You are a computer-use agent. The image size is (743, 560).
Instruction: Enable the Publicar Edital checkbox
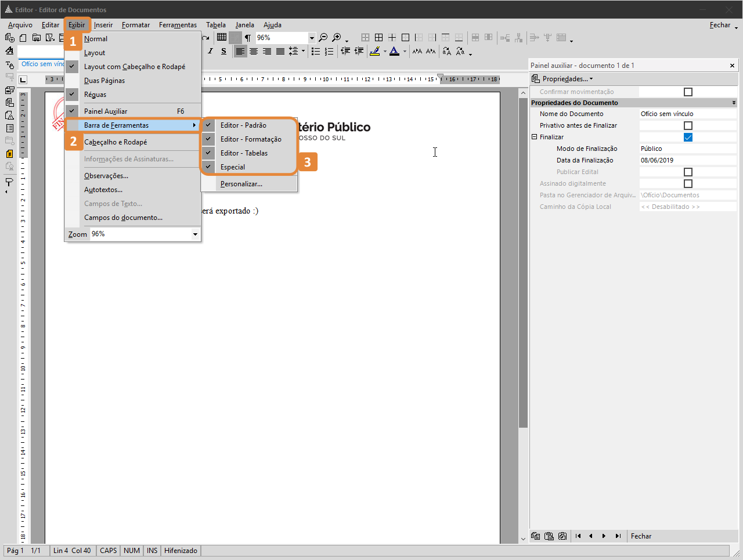688,172
